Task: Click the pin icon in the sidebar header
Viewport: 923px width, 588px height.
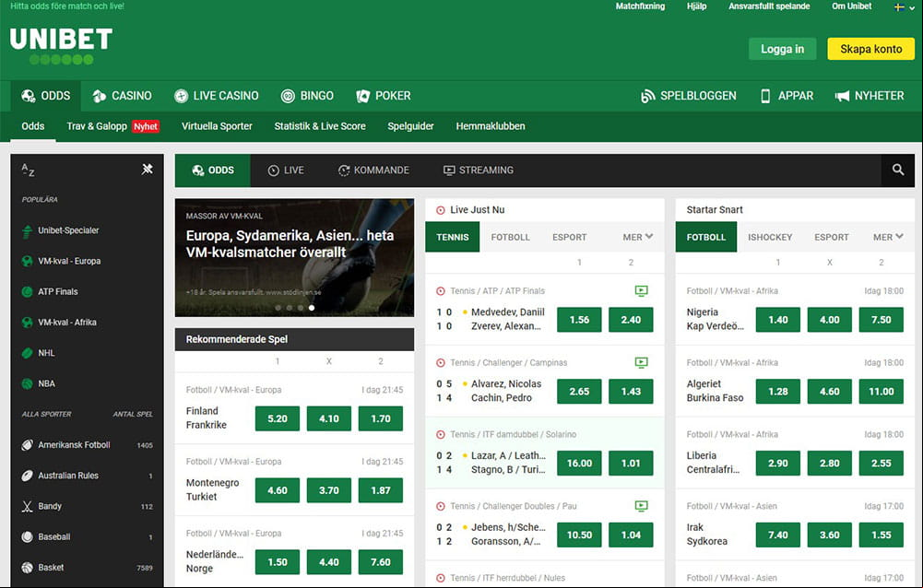Action: coord(148,170)
